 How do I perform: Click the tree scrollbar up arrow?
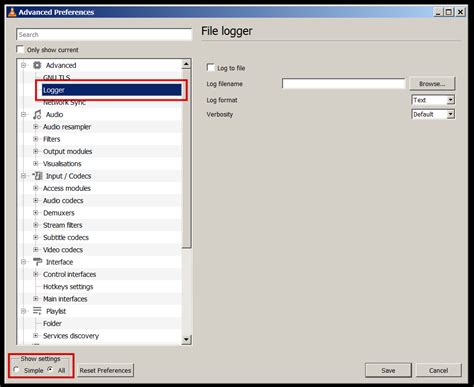pos(186,64)
